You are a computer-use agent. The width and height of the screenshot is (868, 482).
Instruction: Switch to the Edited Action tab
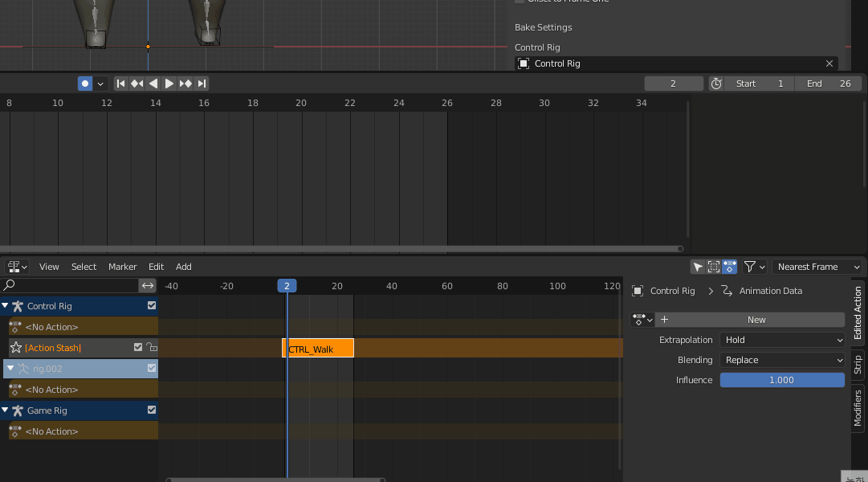[x=858, y=313]
